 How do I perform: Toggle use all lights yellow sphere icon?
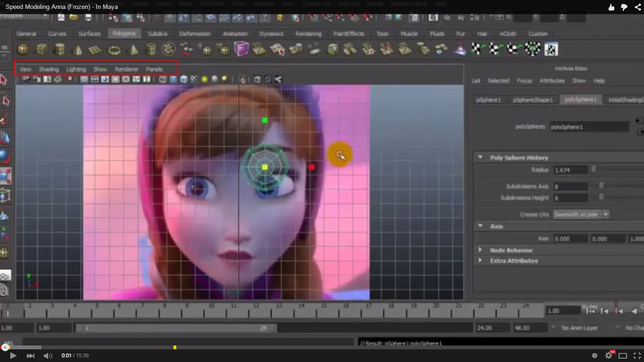pos(205,79)
